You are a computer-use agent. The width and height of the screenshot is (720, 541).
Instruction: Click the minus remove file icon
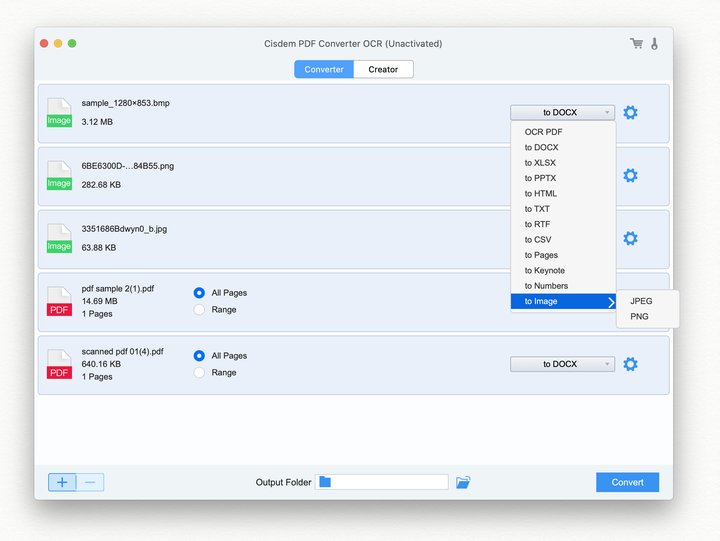90,482
